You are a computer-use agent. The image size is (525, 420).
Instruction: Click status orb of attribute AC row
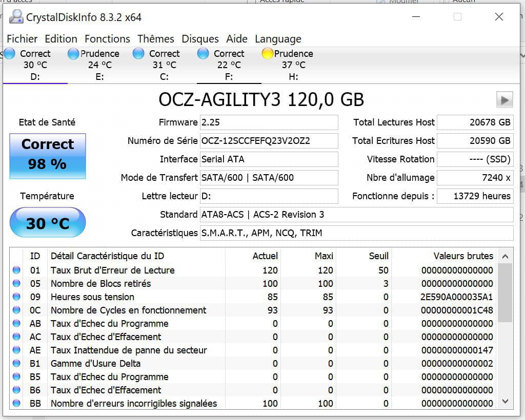[16, 337]
